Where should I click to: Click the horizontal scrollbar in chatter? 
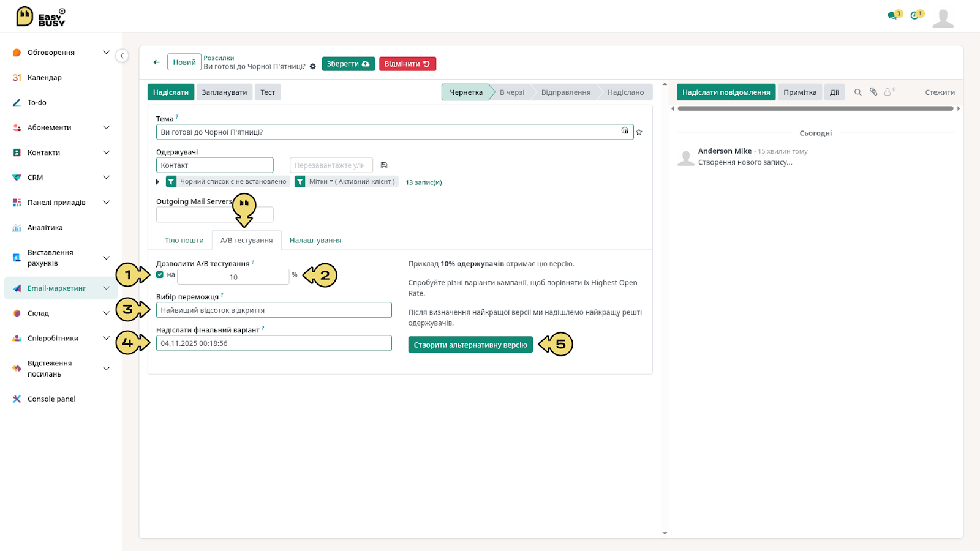pos(815,108)
